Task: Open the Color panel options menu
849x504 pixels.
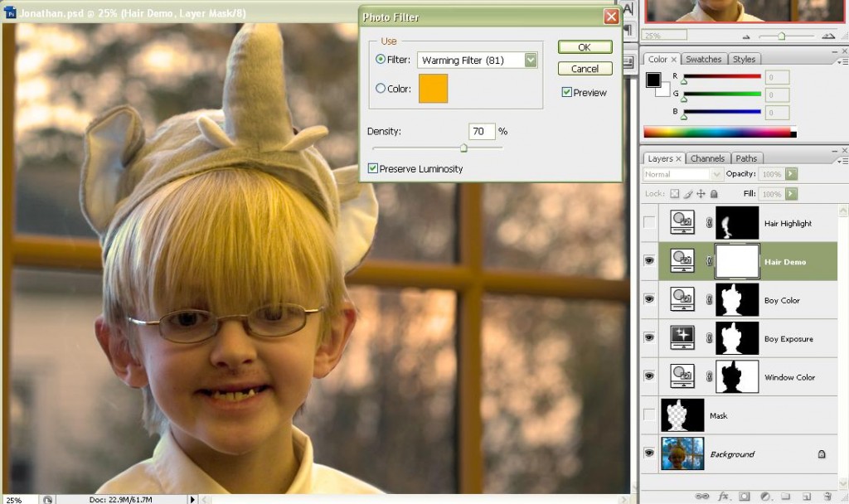Action: click(x=842, y=61)
